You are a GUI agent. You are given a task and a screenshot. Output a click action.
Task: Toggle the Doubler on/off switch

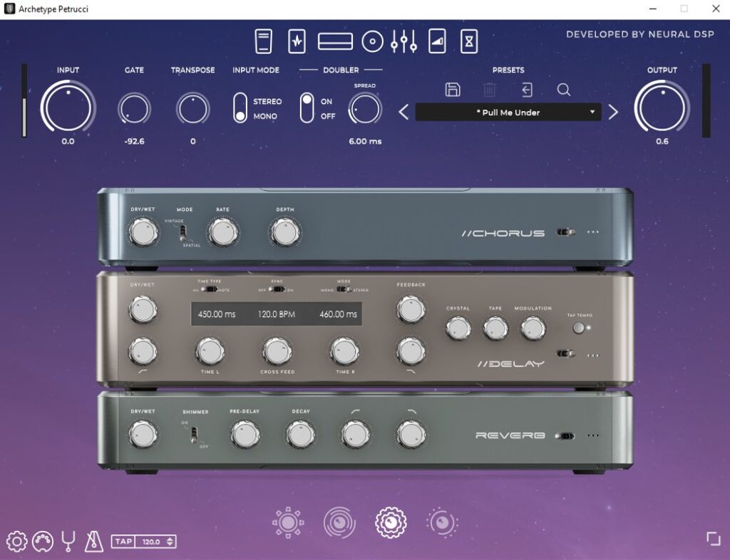click(x=307, y=108)
